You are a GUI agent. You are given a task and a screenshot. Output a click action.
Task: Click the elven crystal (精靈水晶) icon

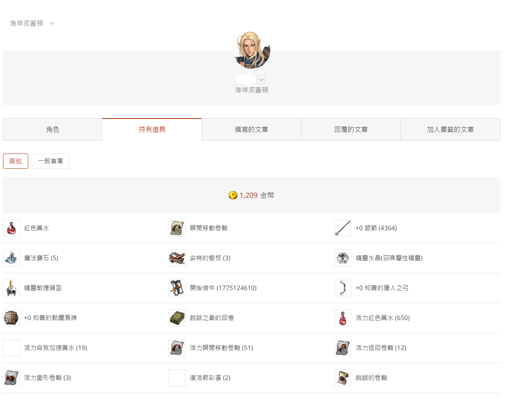[343, 258]
